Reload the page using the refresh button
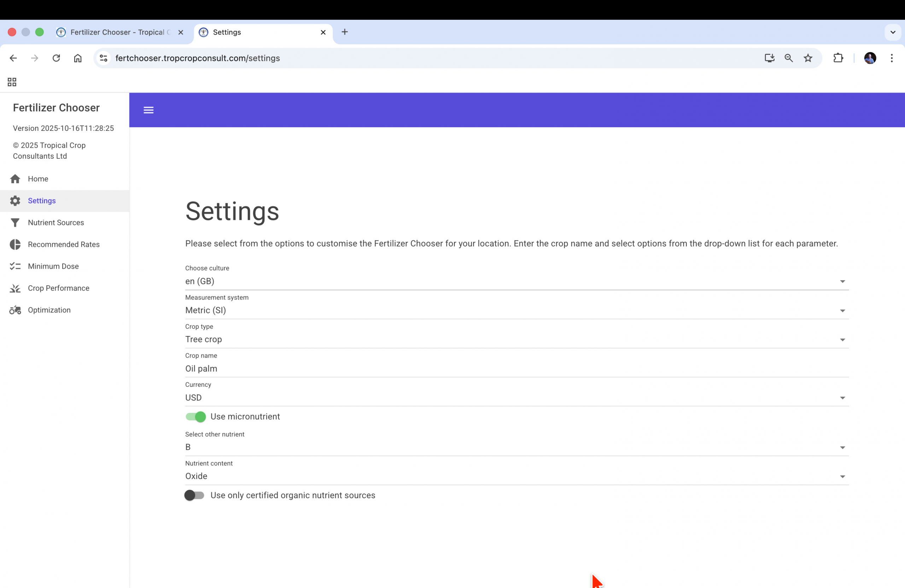This screenshot has width=905, height=588. click(56, 58)
